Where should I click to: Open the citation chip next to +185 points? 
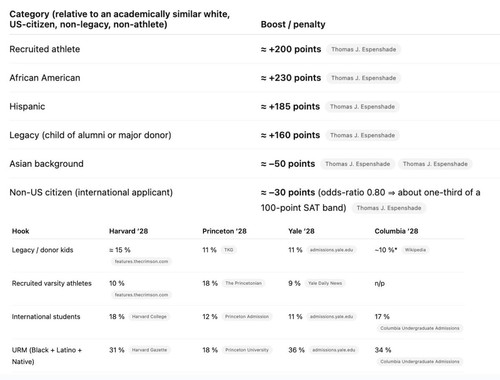point(362,107)
